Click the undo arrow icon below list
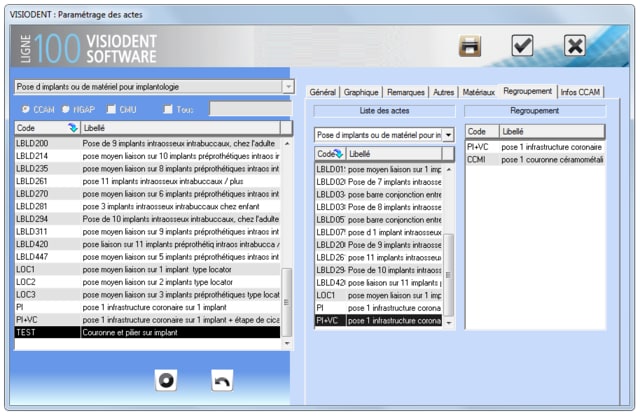 click(x=222, y=380)
